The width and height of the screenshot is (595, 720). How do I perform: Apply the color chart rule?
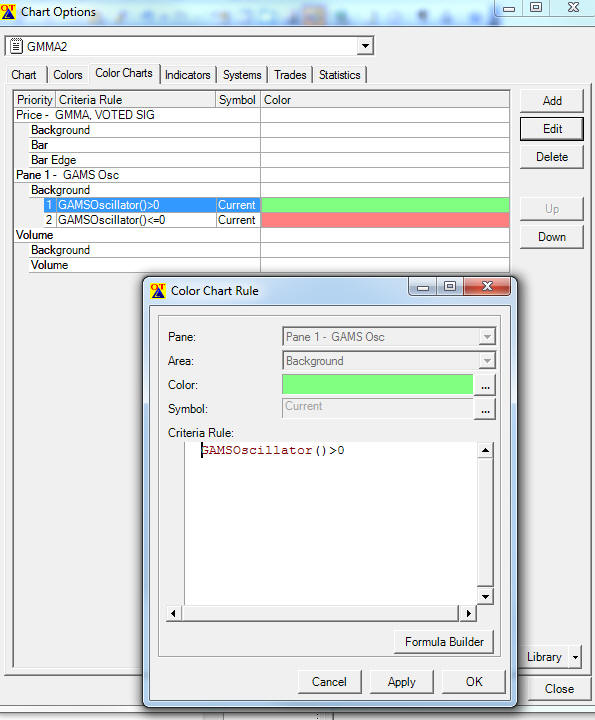coord(401,682)
